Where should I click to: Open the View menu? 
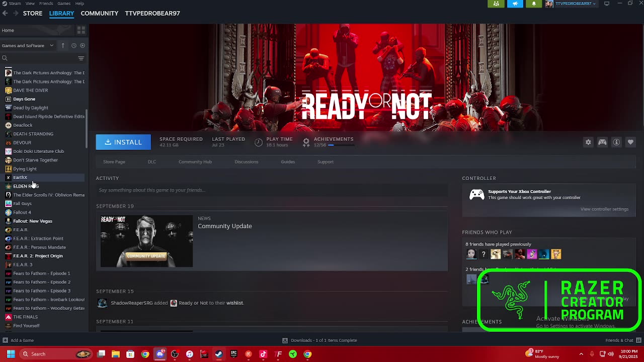click(30, 4)
